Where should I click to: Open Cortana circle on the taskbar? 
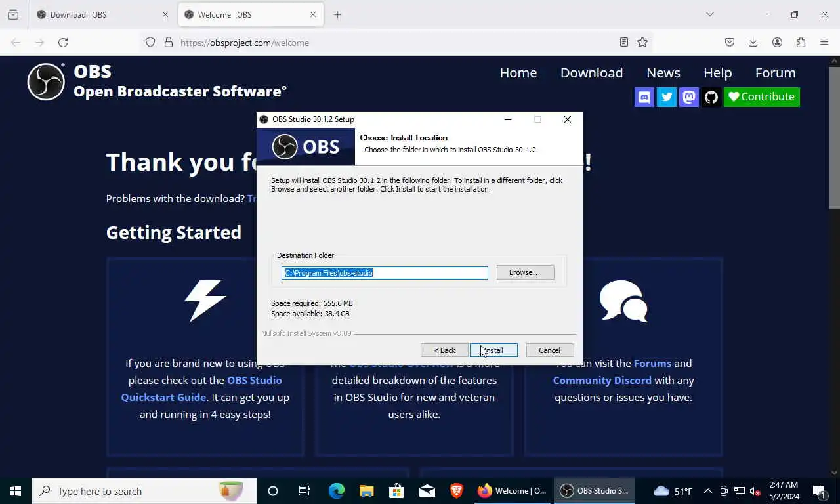coord(273,491)
